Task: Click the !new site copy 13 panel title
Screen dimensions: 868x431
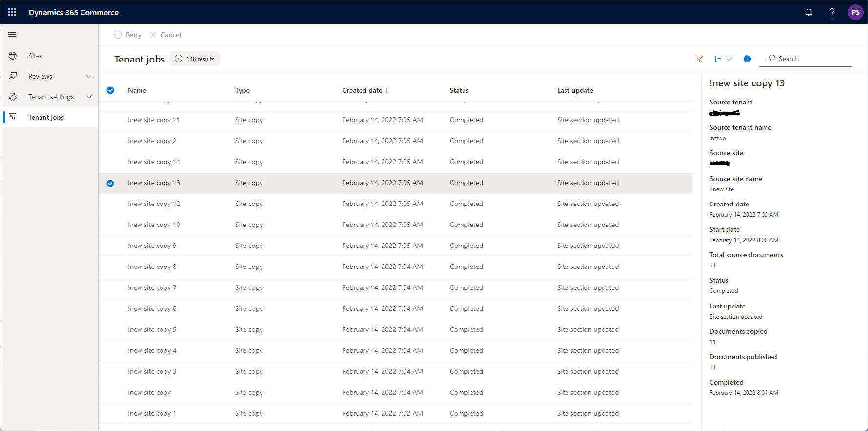Action: (x=747, y=83)
